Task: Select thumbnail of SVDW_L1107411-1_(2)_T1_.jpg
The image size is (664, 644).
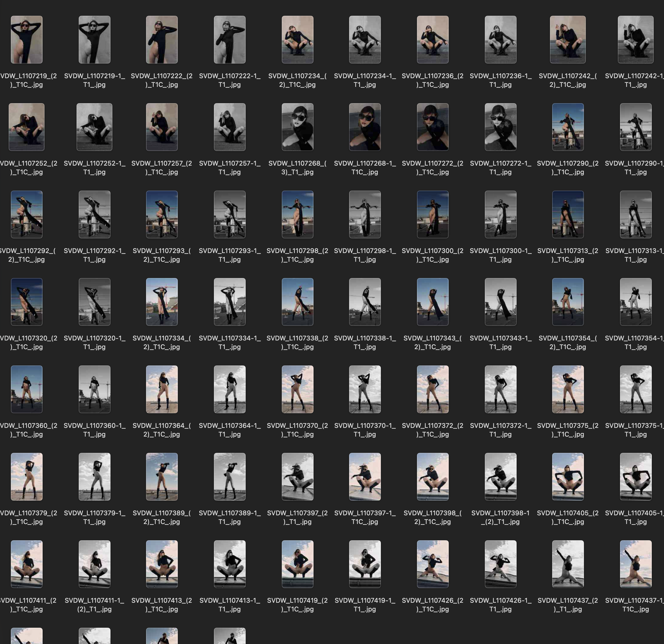Action: tap(94, 564)
